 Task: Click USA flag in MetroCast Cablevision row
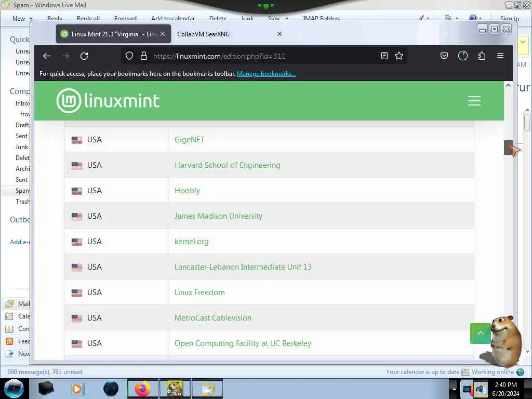click(x=77, y=318)
